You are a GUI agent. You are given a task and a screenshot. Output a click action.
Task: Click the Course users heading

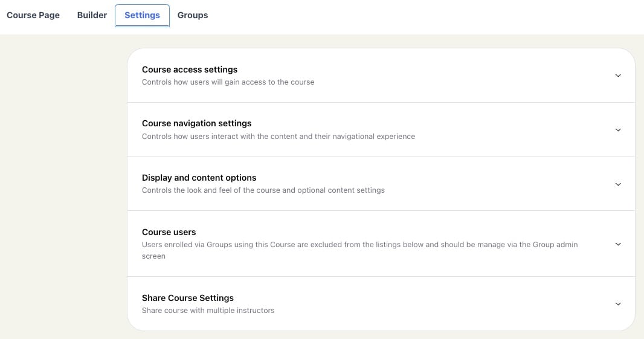pyautogui.click(x=169, y=232)
